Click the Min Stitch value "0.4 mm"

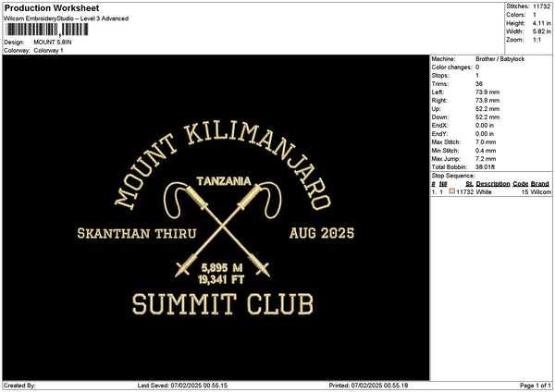click(x=486, y=151)
